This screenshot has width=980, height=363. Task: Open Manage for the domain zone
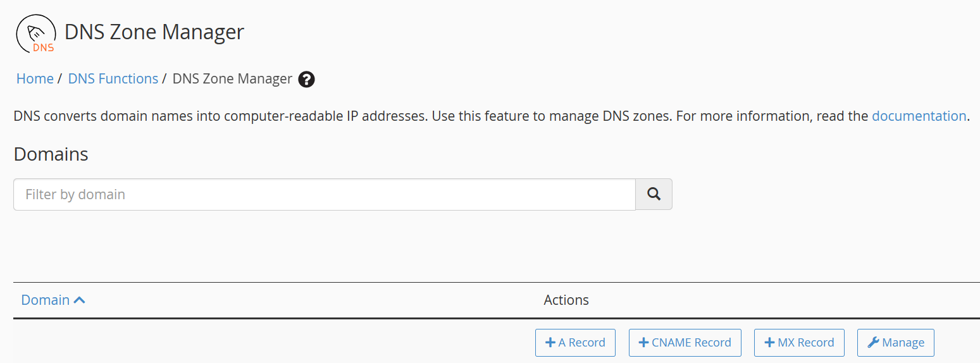(x=896, y=342)
